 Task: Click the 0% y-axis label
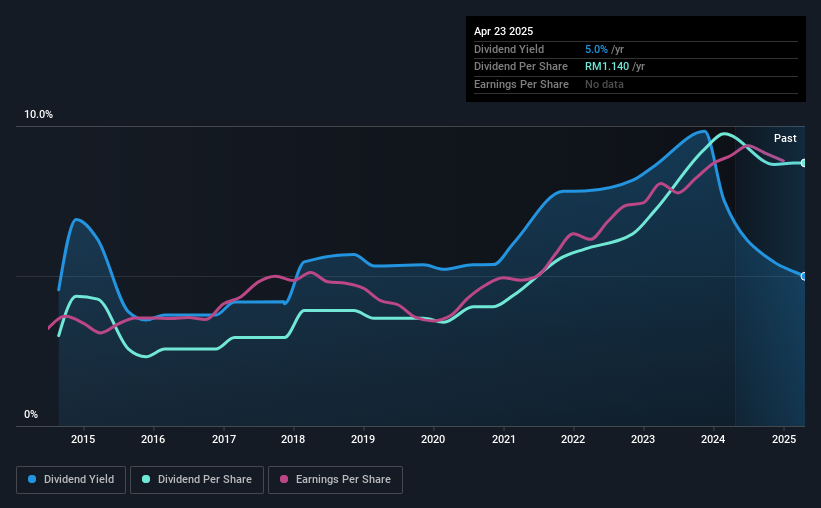click(x=31, y=414)
